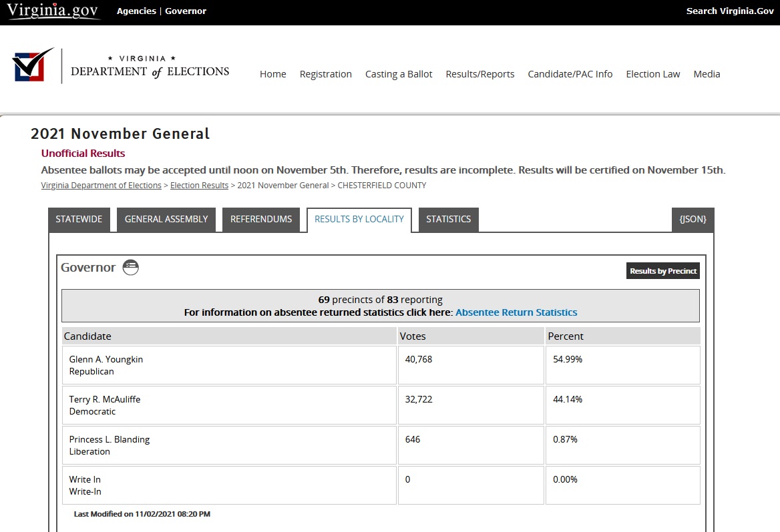Click the 2021 November General heading
Image resolution: width=780 pixels, height=532 pixels.
pos(120,134)
